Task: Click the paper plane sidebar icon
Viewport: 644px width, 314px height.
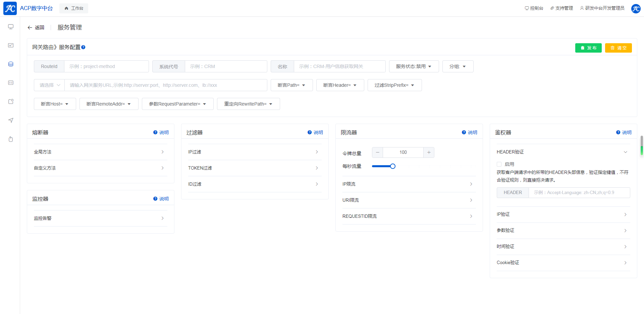Action: 11,120
